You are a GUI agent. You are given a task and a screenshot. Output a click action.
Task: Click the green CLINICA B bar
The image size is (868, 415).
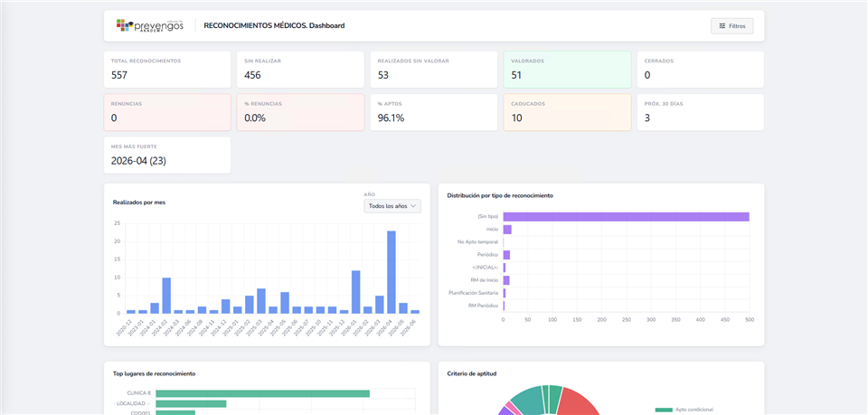262,393
